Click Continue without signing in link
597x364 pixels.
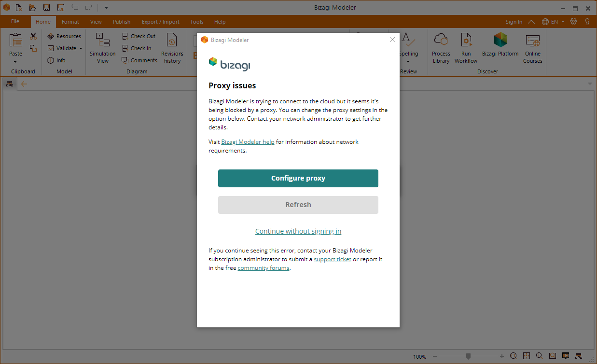pyautogui.click(x=298, y=231)
